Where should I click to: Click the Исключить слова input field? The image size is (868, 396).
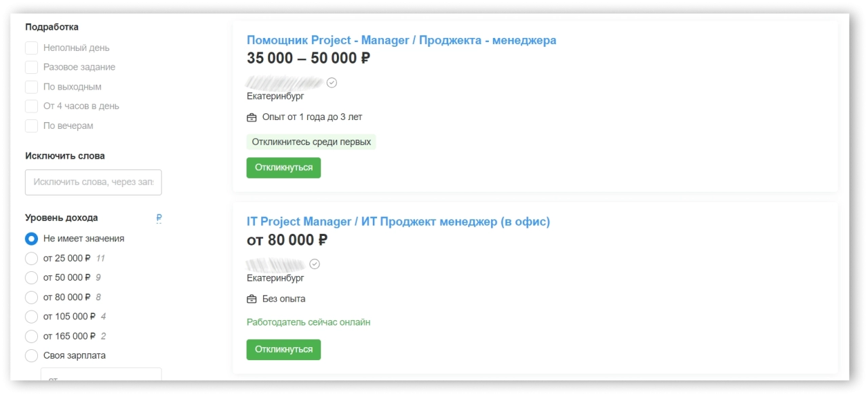pyautogui.click(x=93, y=182)
